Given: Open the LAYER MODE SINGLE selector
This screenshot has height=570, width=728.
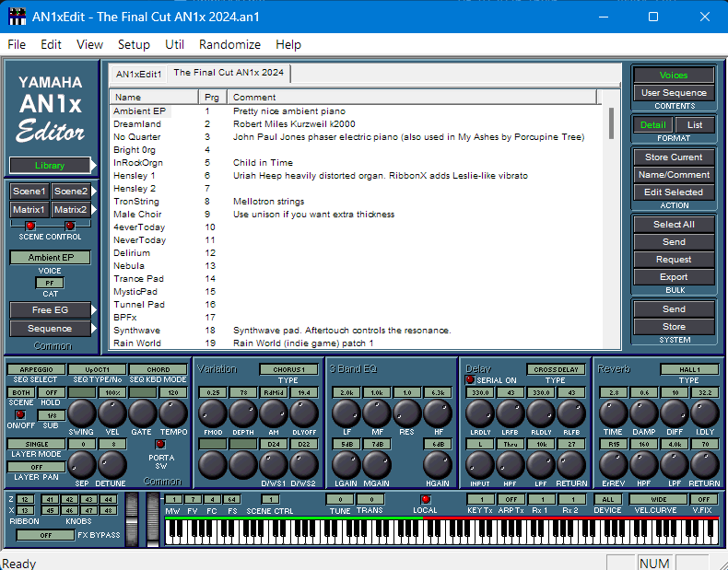Looking at the screenshot, I should tap(36, 444).
